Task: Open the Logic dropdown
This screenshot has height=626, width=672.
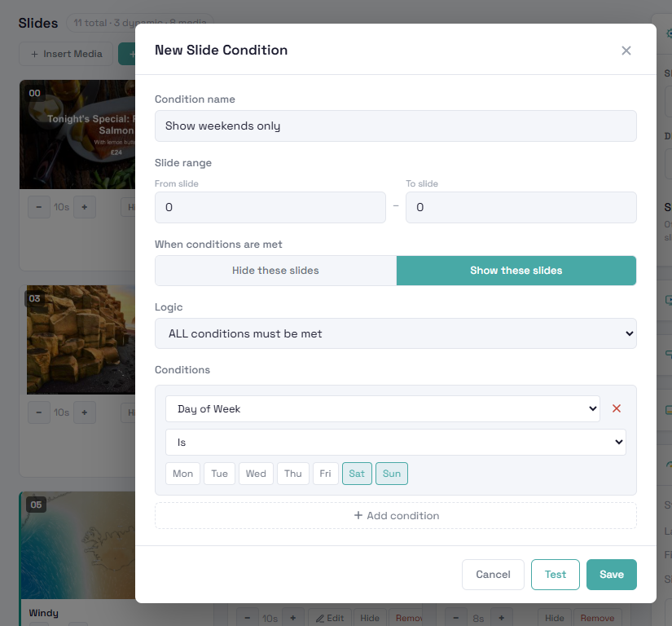Action: [396, 333]
